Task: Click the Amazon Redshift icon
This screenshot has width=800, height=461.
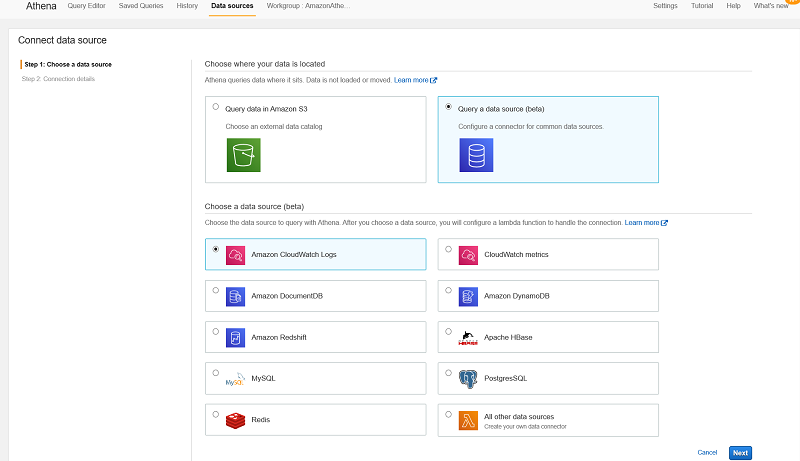Action: 235,338
